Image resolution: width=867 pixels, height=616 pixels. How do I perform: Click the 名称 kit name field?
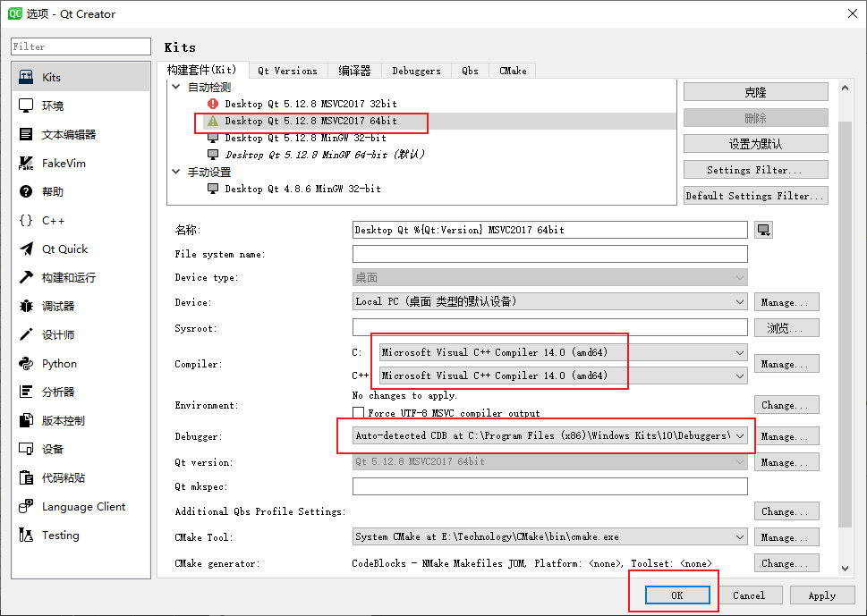(549, 230)
